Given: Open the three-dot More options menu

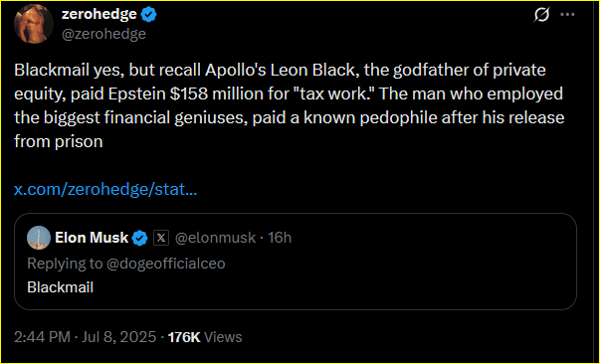Looking at the screenshot, I should (567, 15).
